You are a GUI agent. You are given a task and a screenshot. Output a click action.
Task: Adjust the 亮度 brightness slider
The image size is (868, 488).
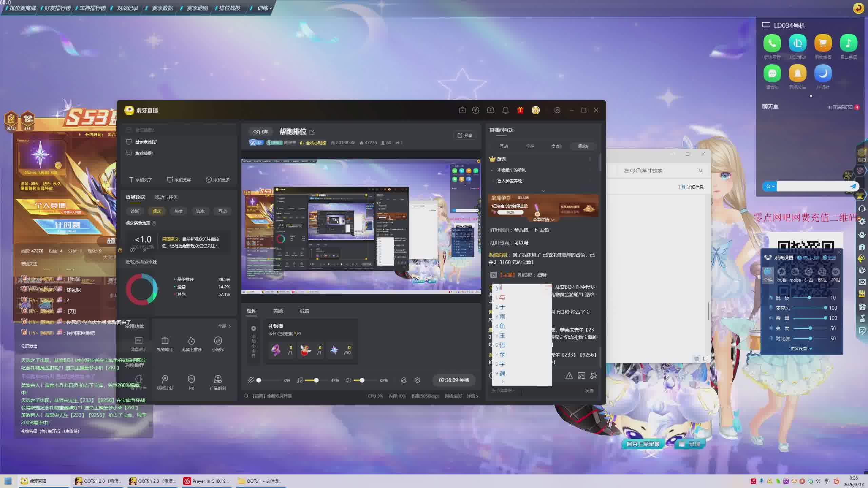point(810,328)
